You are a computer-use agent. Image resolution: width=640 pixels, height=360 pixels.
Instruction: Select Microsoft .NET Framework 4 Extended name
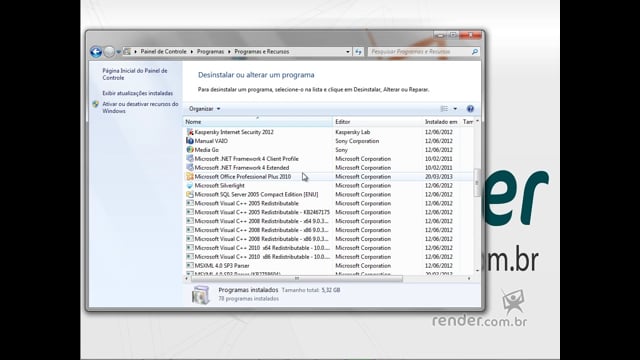point(242,168)
